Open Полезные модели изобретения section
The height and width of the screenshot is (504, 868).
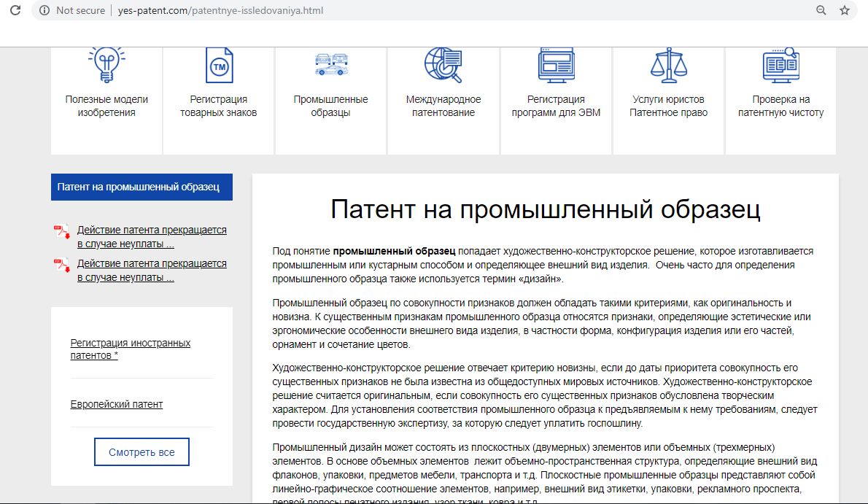[x=106, y=106]
